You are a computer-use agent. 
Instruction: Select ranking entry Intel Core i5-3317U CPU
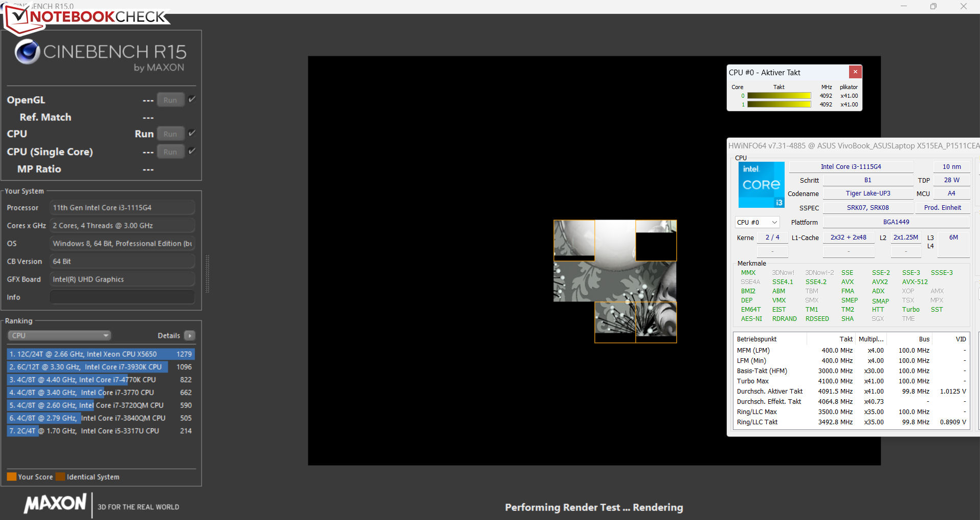(101, 431)
